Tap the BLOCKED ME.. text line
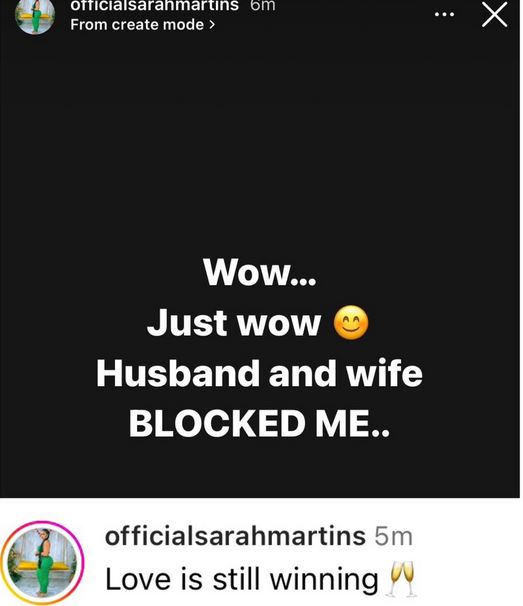 pos(260,424)
